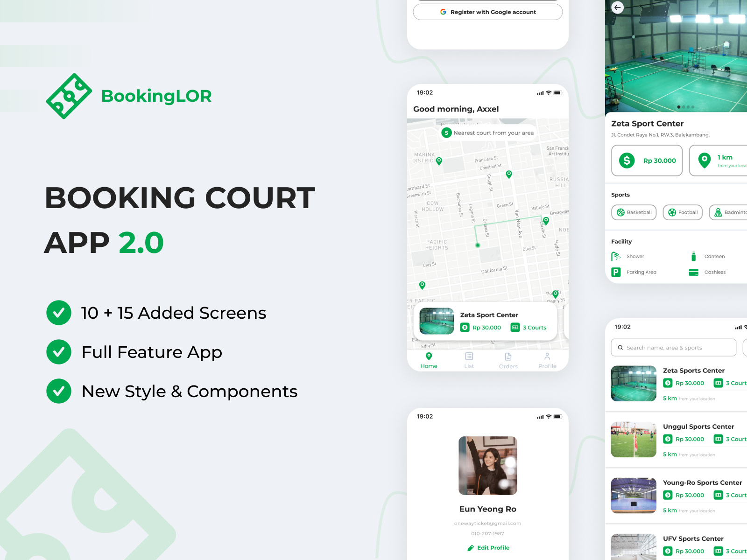Click the phone number 010-207-1987
Screen dimensions: 747x560
488,534
